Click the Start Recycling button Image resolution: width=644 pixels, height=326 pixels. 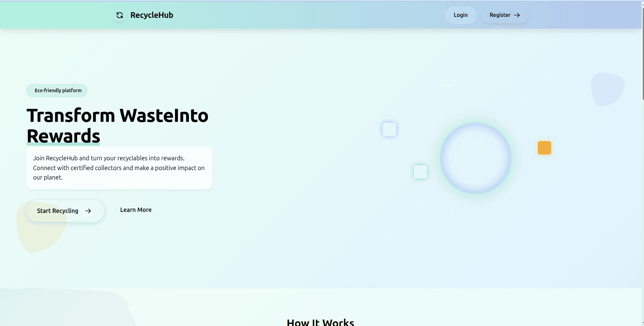pyautogui.click(x=65, y=211)
